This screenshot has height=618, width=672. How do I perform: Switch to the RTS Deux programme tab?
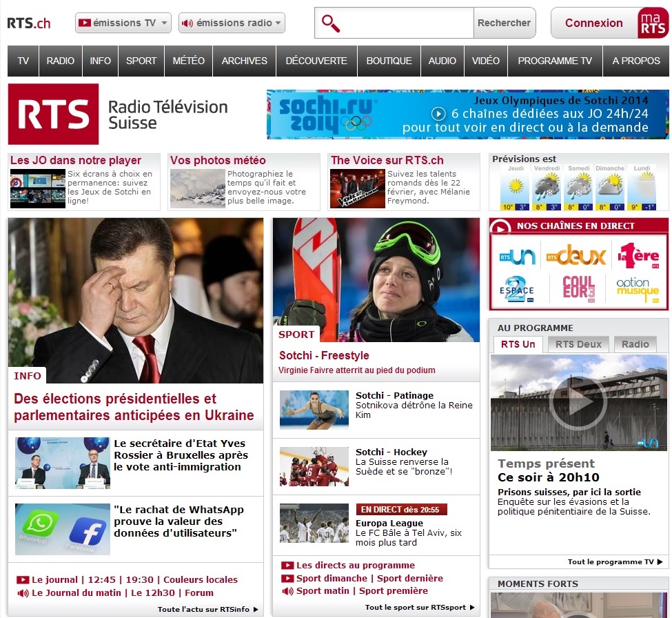578,344
